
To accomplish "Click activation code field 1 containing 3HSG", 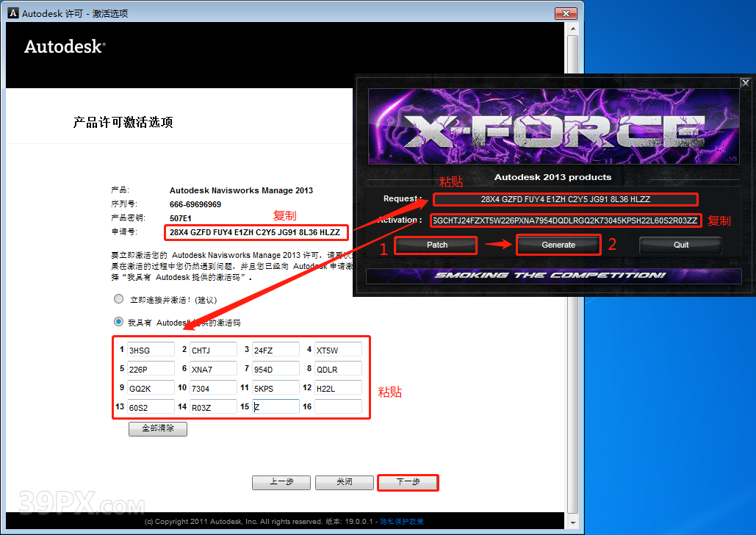I will pos(151,349).
